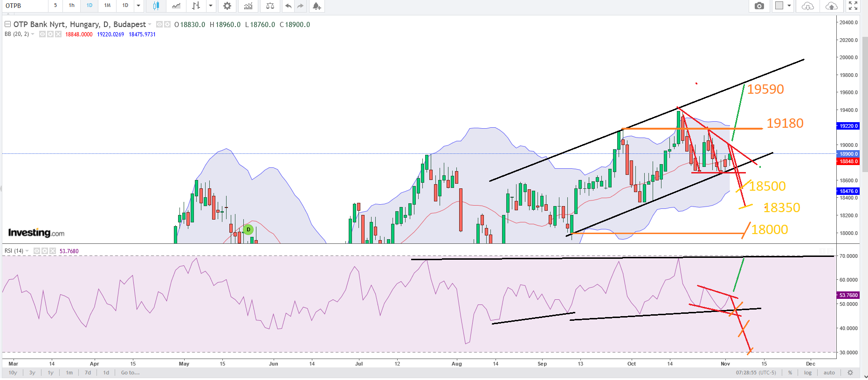Image resolution: width=868 pixels, height=380 pixels.
Task: Select the chart layout square icon
Action: [x=779, y=6]
